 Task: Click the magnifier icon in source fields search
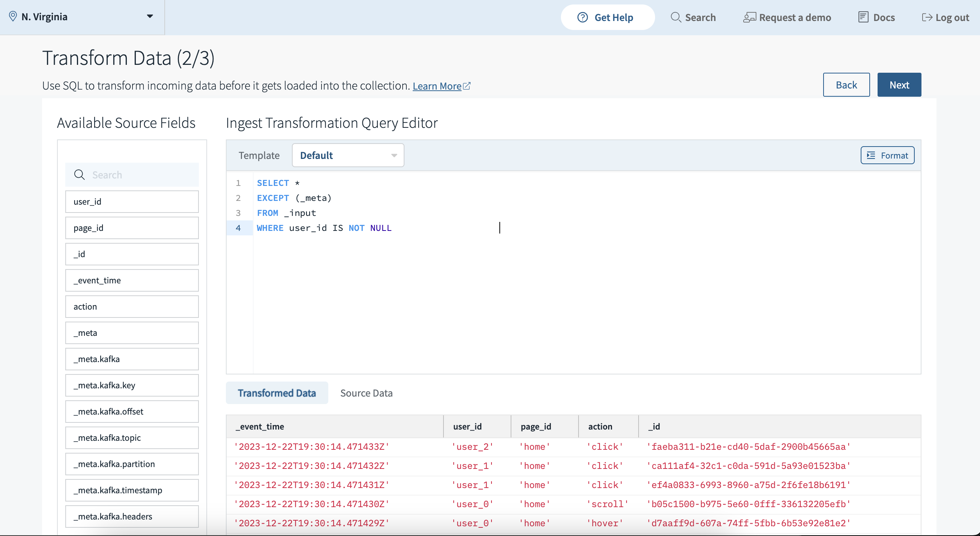point(80,175)
